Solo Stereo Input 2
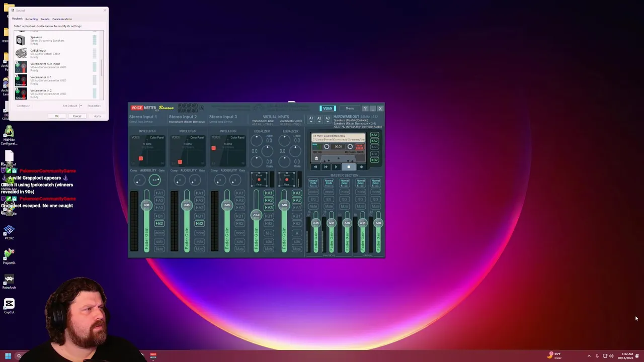 [x=199, y=241]
